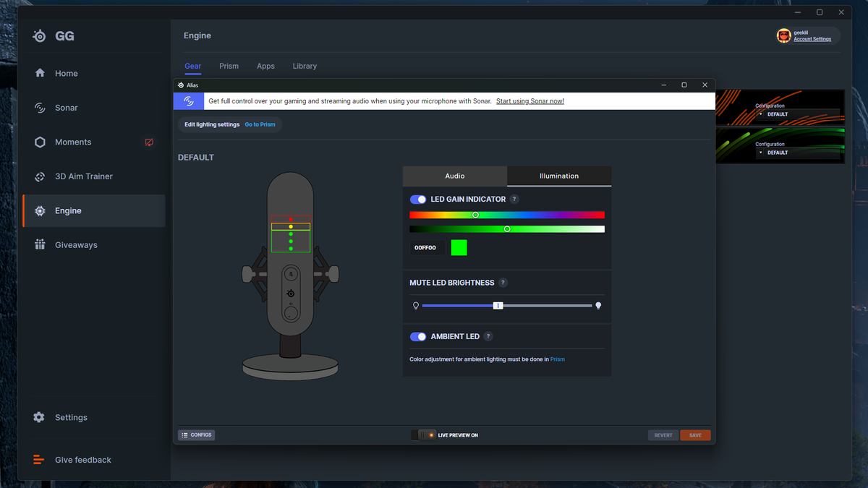Click the 00FF00 hex color input field

click(x=427, y=247)
